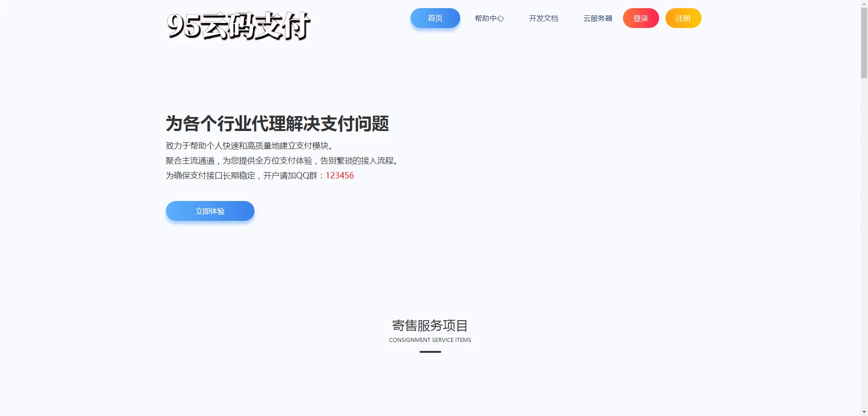
Task: Click the divider line under 寄售服务项目
Action: pos(429,352)
